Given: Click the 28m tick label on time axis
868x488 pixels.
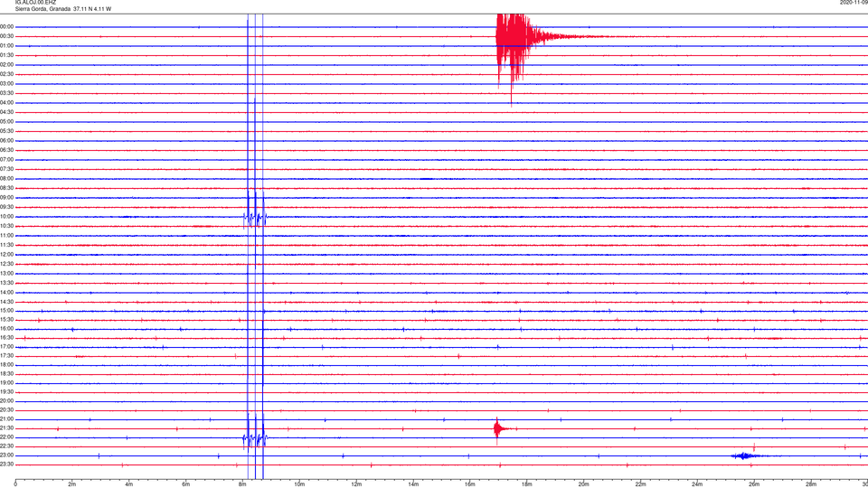Looking at the screenshot, I should [x=811, y=484].
